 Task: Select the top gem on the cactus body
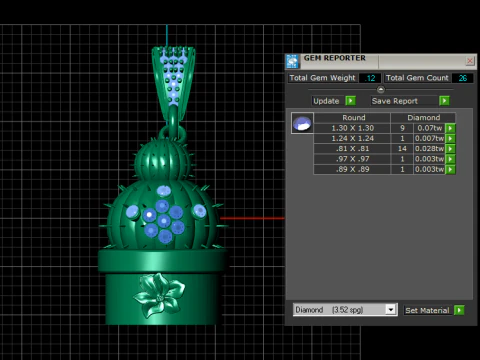click(164, 191)
